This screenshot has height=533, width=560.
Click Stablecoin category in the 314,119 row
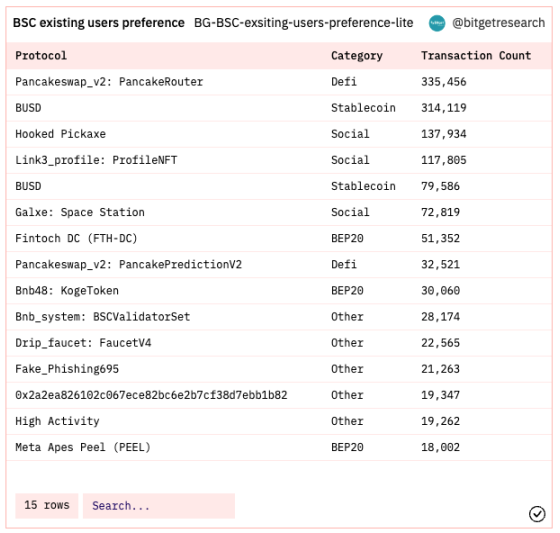(x=363, y=108)
